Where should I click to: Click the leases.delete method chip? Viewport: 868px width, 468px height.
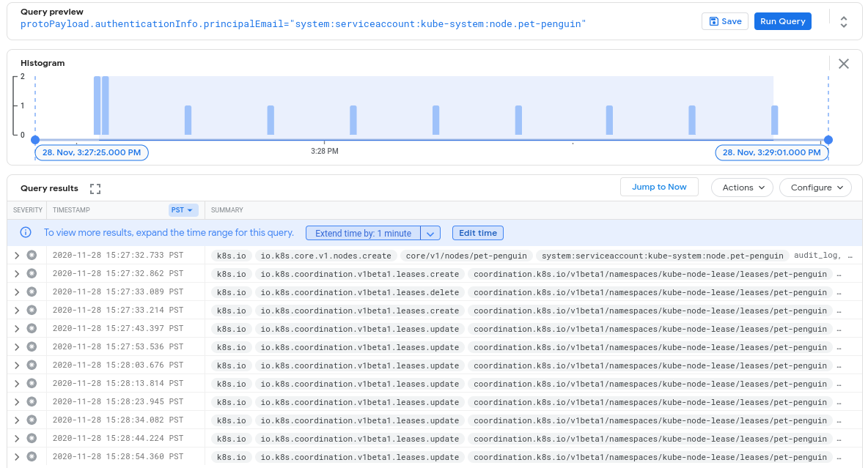(x=360, y=292)
